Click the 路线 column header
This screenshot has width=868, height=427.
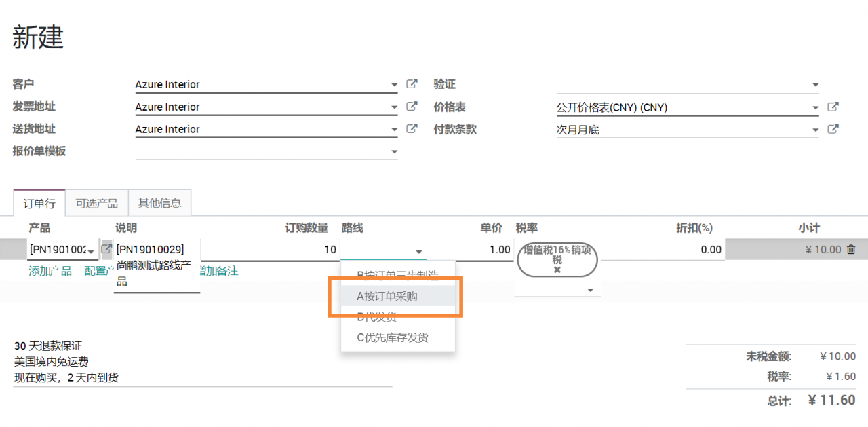(353, 228)
